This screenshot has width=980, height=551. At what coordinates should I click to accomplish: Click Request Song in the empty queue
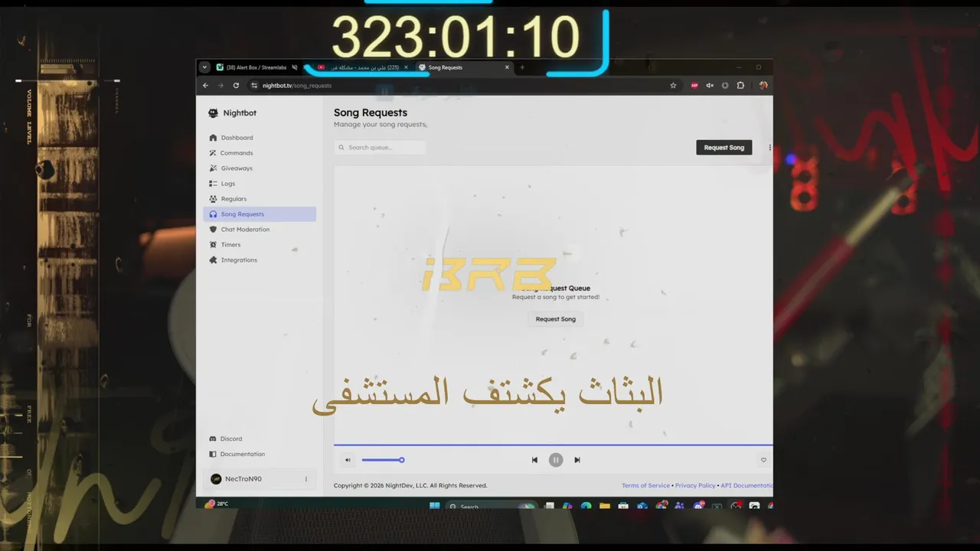pyautogui.click(x=555, y=319)
